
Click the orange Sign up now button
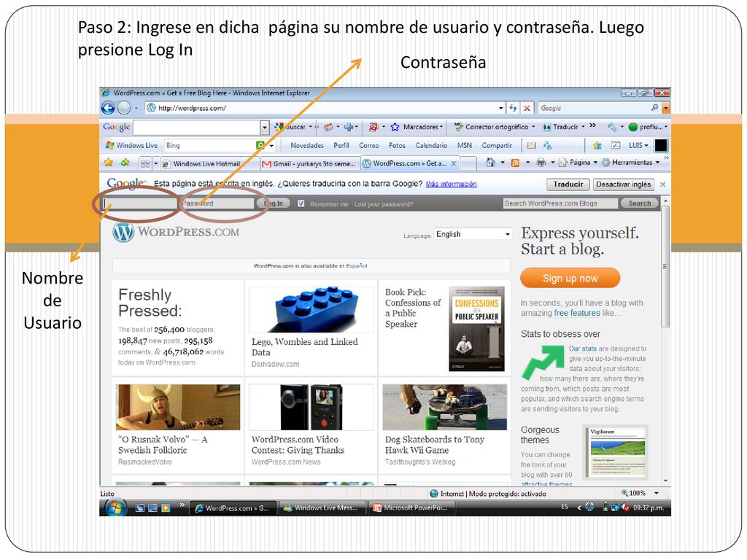[x=570, y=278]
